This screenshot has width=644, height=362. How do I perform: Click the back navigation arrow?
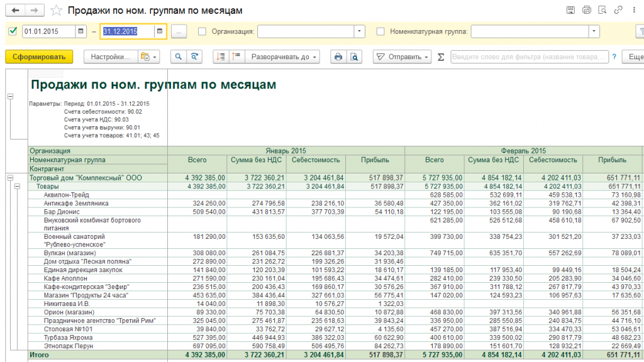pyautogui.click(x=16, y=10)
